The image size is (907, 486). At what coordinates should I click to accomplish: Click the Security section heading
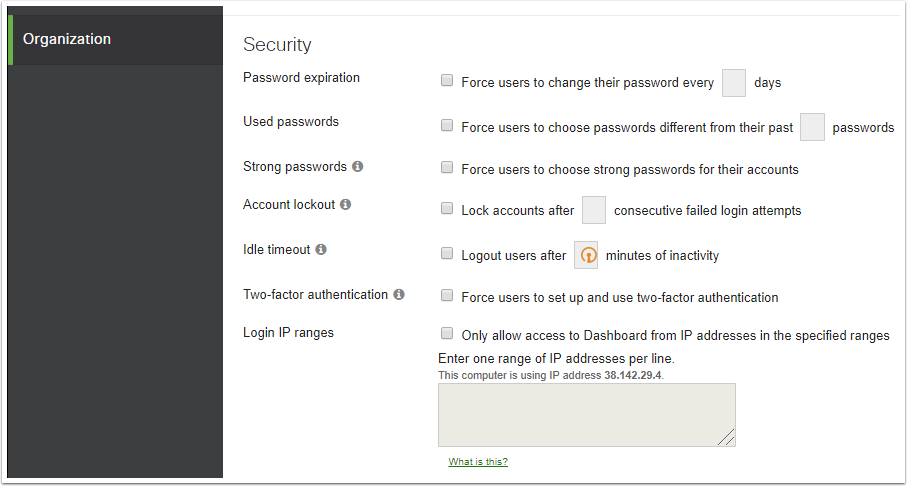pyautogui.click(x=277, y=45)
